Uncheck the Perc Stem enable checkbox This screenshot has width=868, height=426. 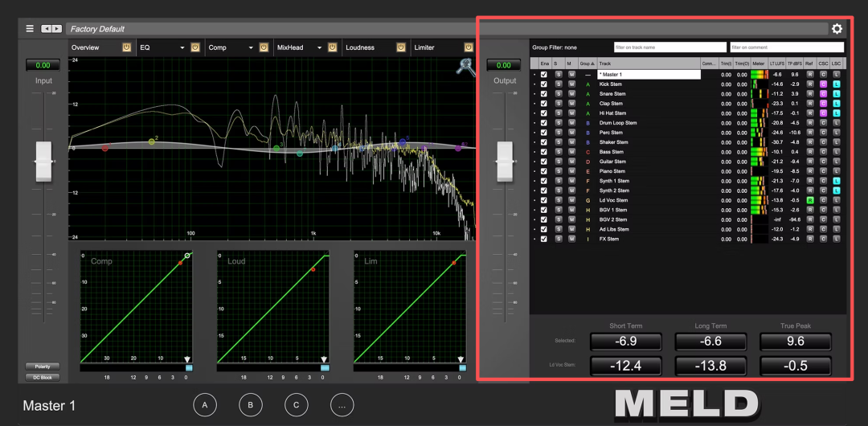click(x=544, y=133)
